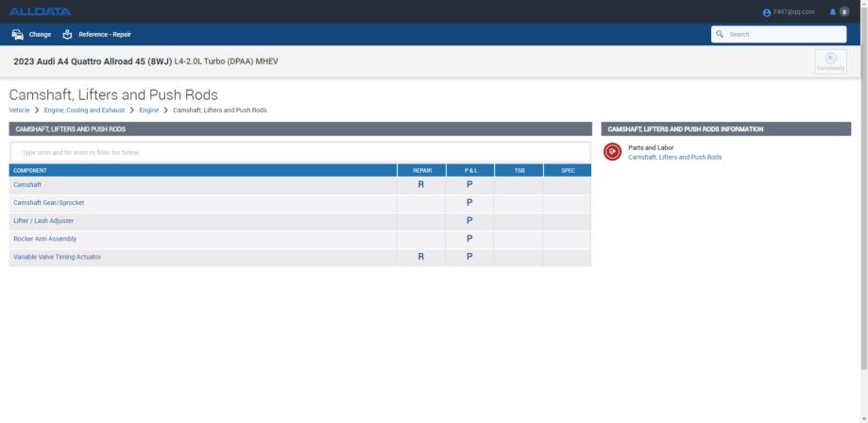Click the REPAIR column header
Image resolution: width=868 pixels, height=423 pixels.
pyautogui.click(x=422, y=171)
